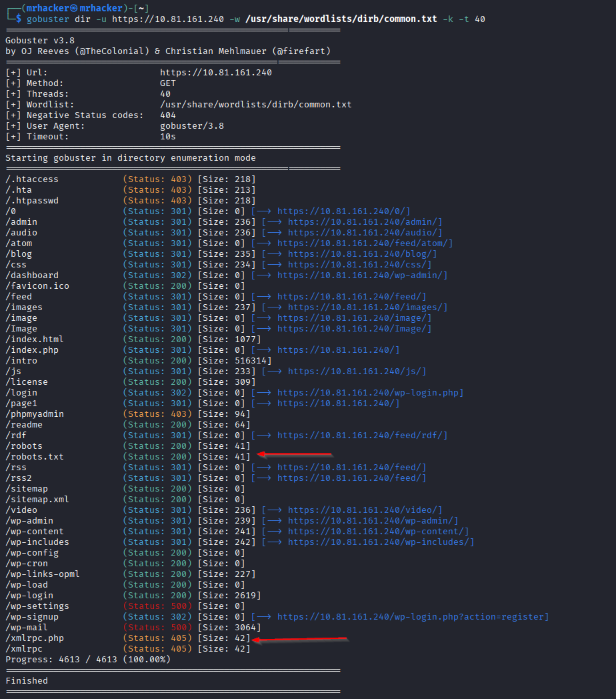The width and height of the screenshot is (616, 699).
Task: Click the wp-admin URL on the /dashboard row
Action: coord(362,275)
